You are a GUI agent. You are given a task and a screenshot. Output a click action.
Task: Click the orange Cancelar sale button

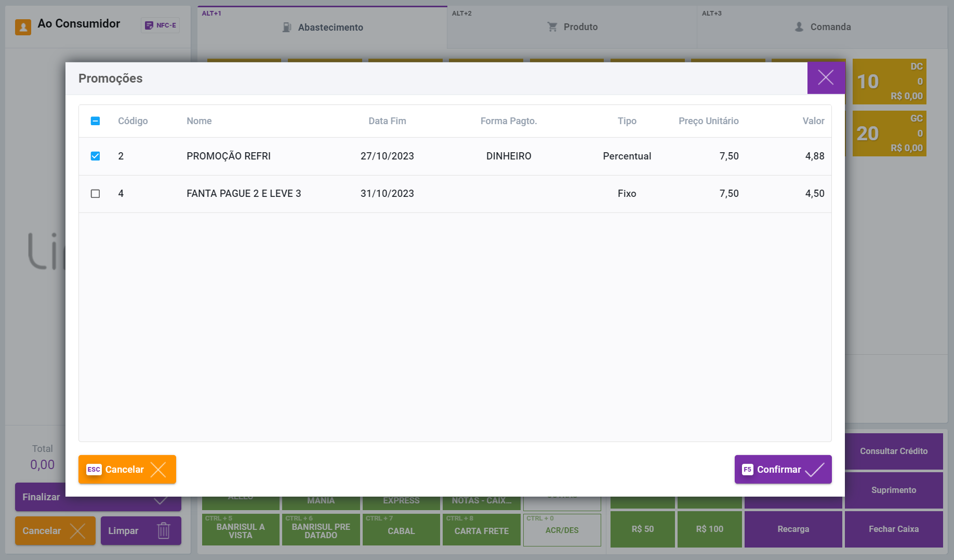point(55,531)
